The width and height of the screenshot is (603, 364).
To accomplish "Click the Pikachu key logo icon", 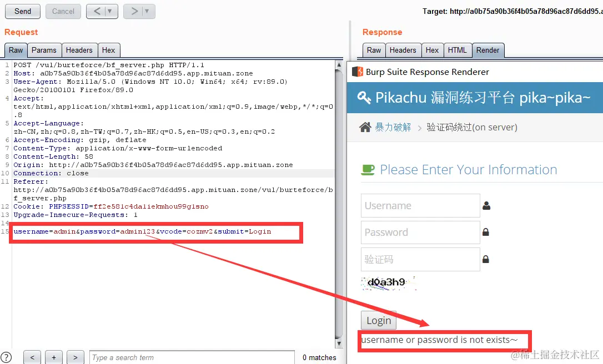I will point(364,98).
